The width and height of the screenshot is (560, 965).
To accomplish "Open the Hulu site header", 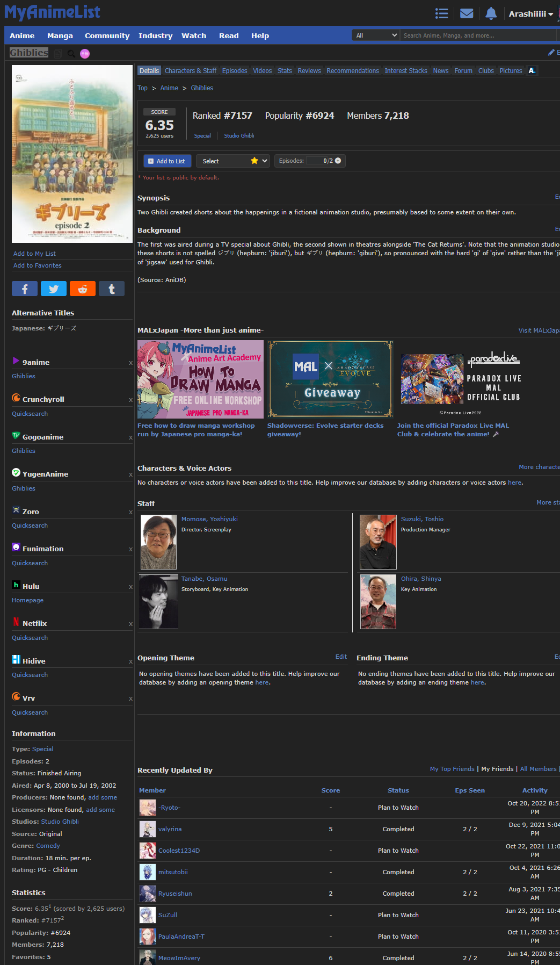I will pos(31,586).
